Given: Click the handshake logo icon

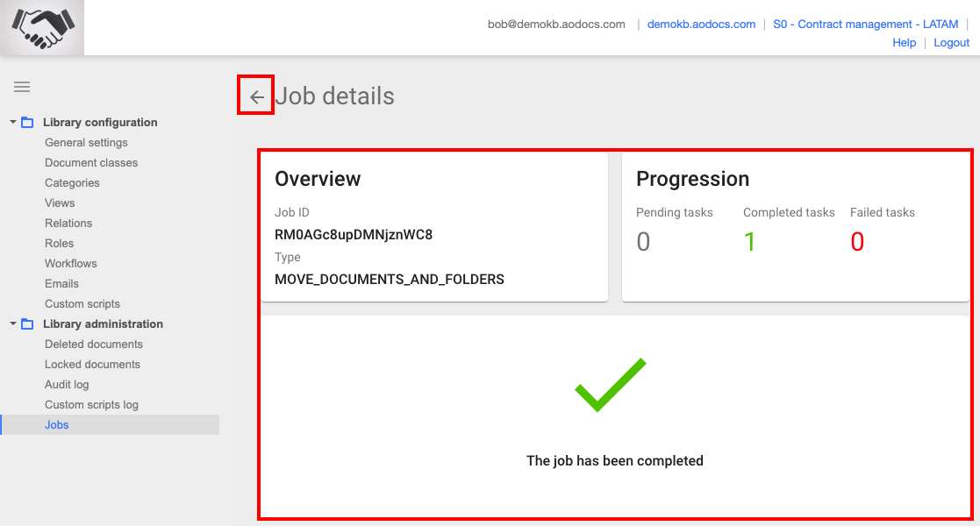Looking at the screenshot, I should coord(42,28).
